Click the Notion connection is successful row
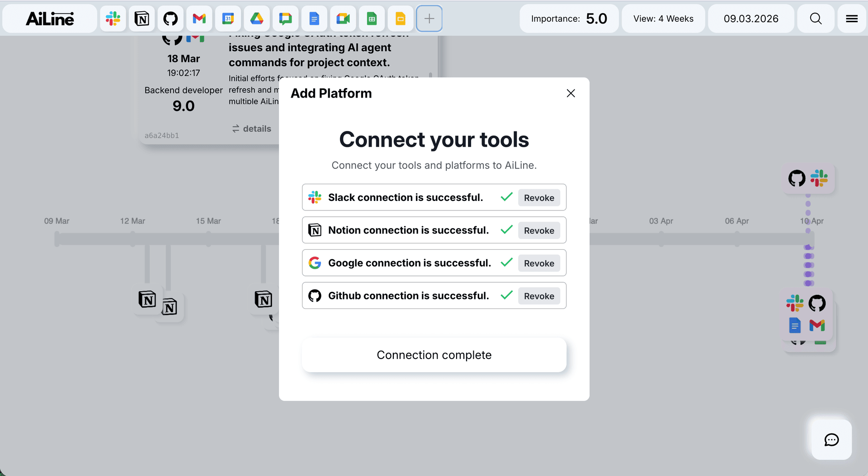The height and width of the screenshot is (476, 868). pos(434,230)
